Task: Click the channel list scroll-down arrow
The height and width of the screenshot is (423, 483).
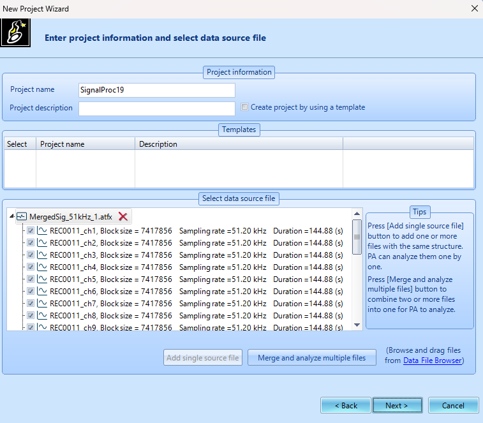Action: tap(357, 325)
